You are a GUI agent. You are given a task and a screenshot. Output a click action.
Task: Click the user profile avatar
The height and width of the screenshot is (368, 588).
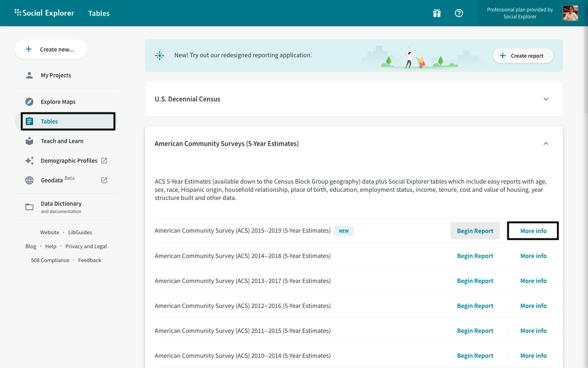click(570, 13)
